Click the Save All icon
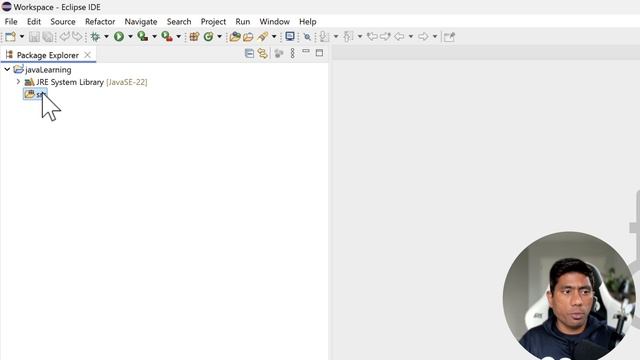 click(48, 37)
